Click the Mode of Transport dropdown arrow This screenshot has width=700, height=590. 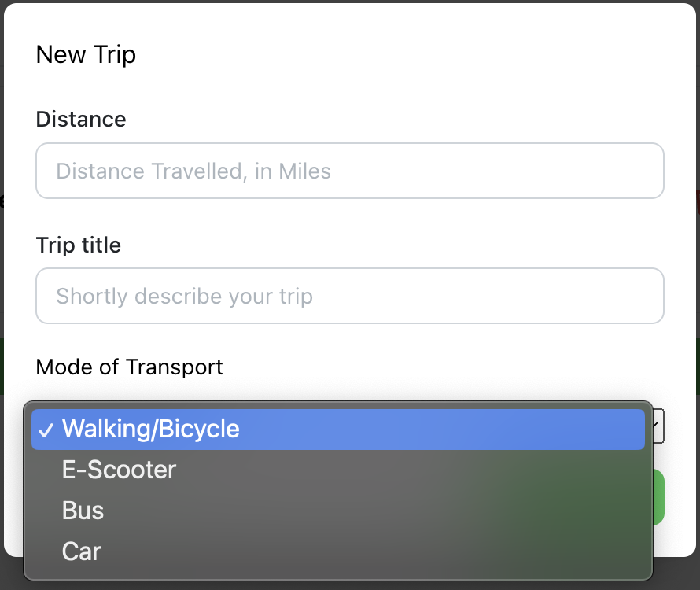click(658, 426)
